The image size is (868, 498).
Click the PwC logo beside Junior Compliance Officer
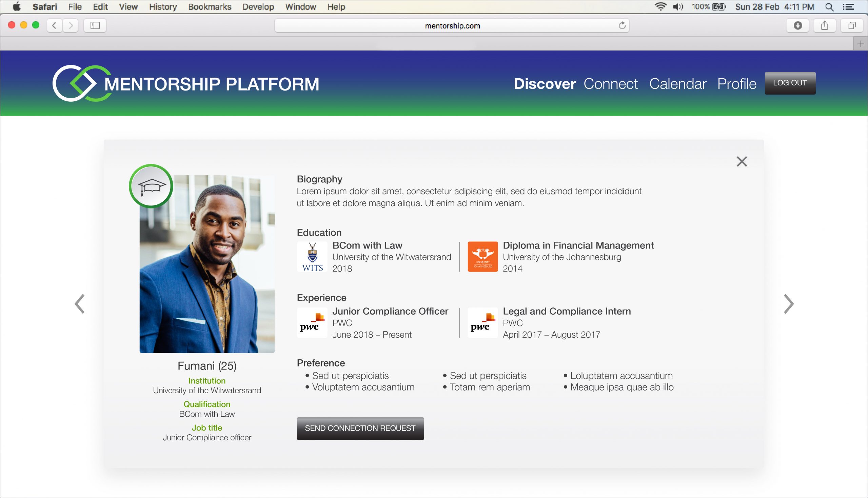pos(312,322)
